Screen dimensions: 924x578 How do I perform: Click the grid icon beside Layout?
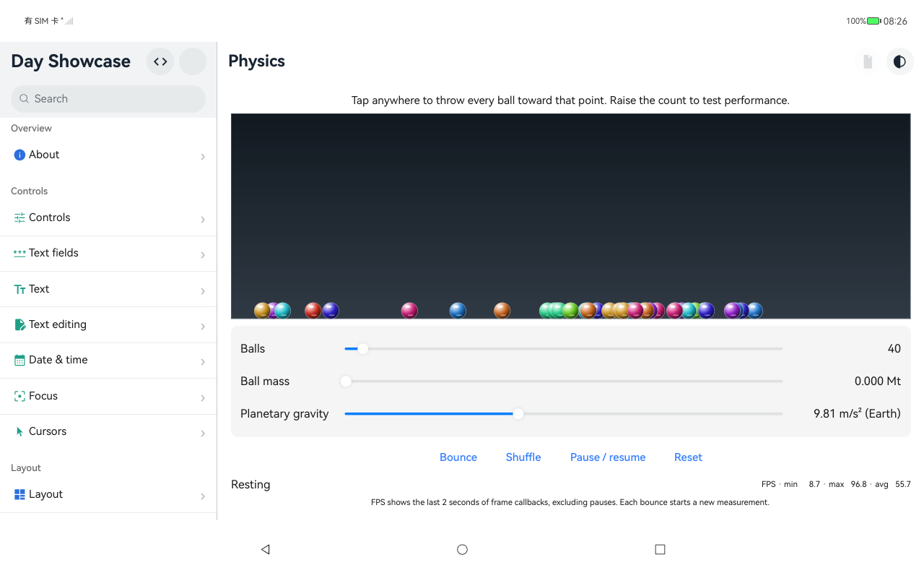point(19,494)
